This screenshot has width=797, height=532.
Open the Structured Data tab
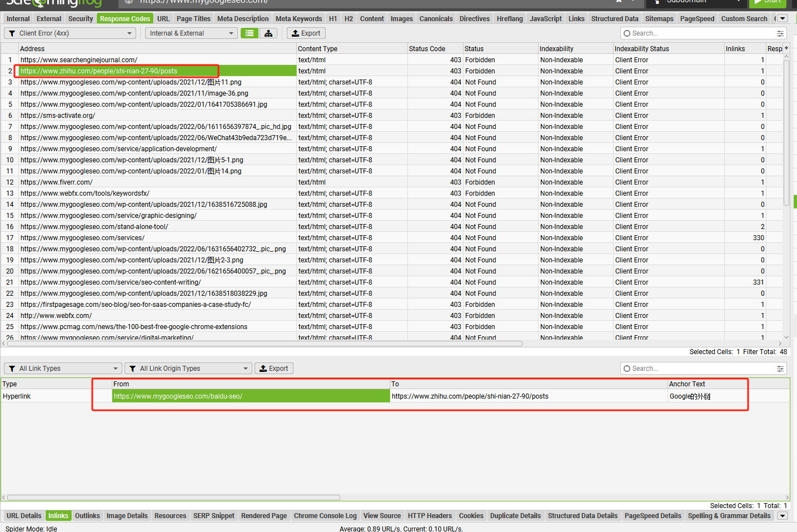tap(615, 18)
